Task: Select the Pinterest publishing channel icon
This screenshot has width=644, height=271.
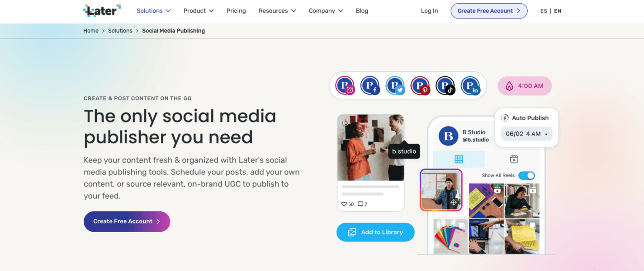Action: (420, 85)
